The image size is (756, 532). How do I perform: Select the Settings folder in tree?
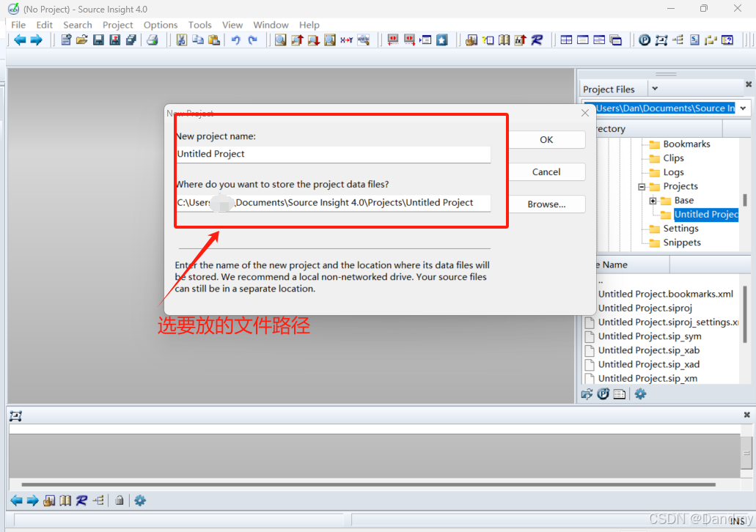coord(680,229)
